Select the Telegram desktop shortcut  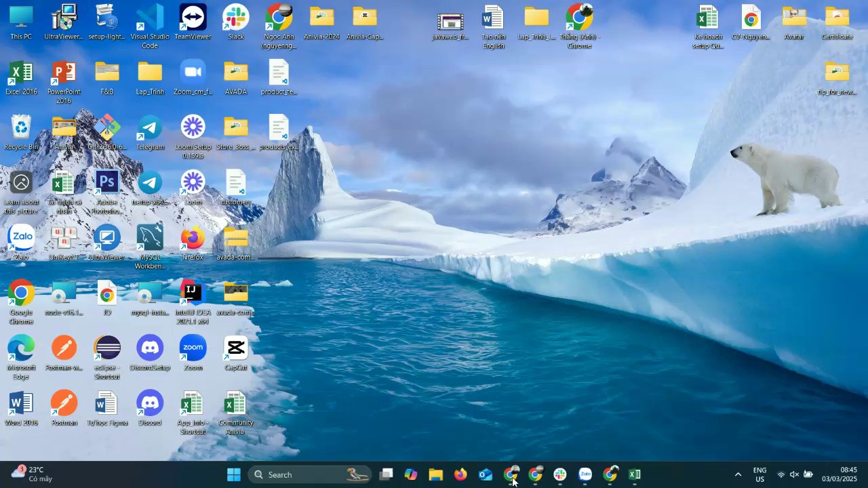[x=150, y=133]
